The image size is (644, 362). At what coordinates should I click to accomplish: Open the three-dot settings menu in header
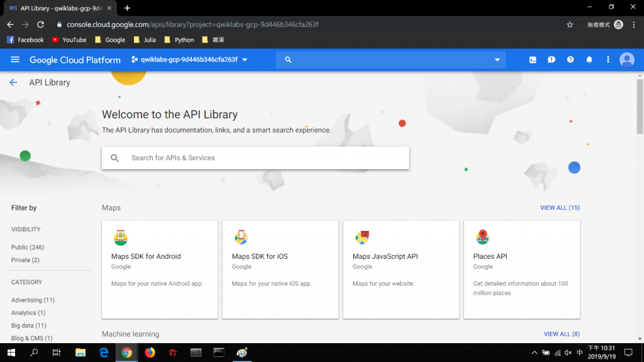(x=608, y=60)
